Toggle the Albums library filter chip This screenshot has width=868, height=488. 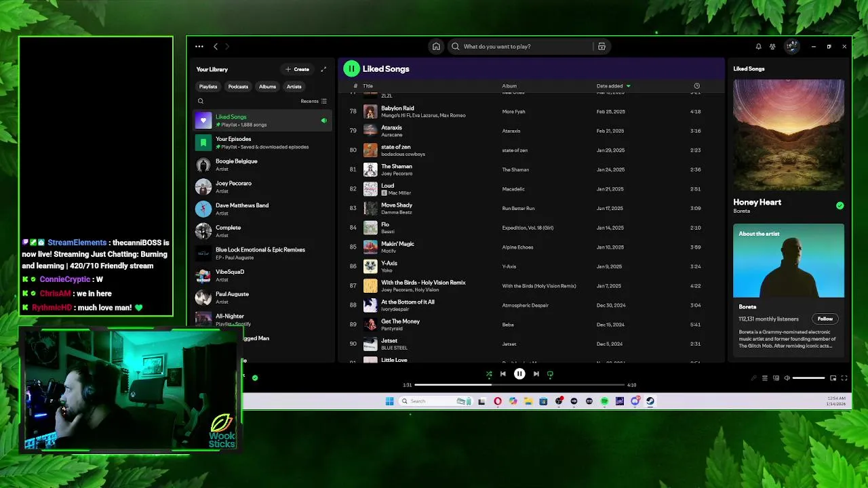coord(267,87)
